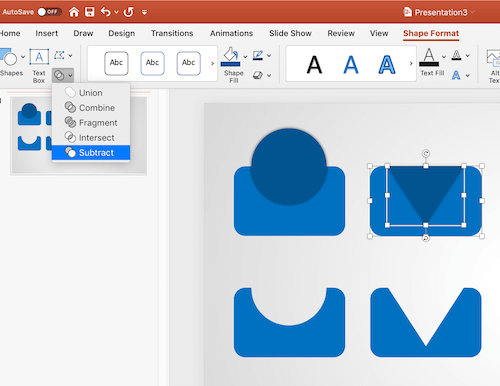Open the Draw tab

[83, 33]
